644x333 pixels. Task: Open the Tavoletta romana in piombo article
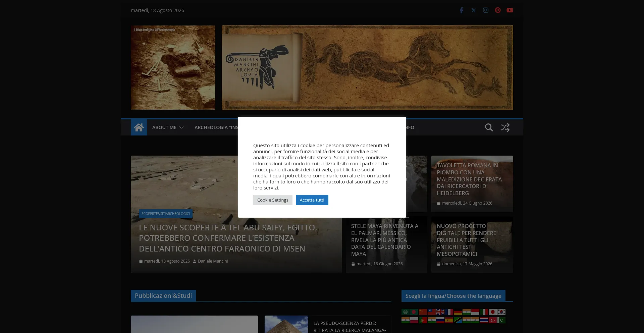[x=469, y=179]
